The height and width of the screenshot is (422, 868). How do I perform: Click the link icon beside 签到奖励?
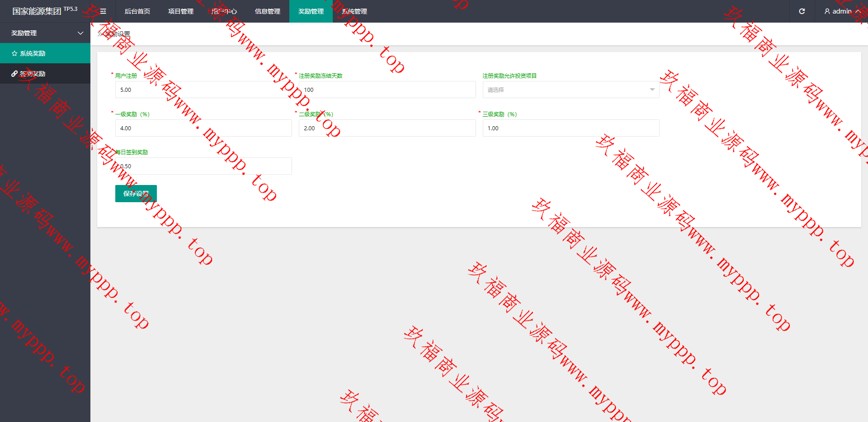tap(14, 74)
